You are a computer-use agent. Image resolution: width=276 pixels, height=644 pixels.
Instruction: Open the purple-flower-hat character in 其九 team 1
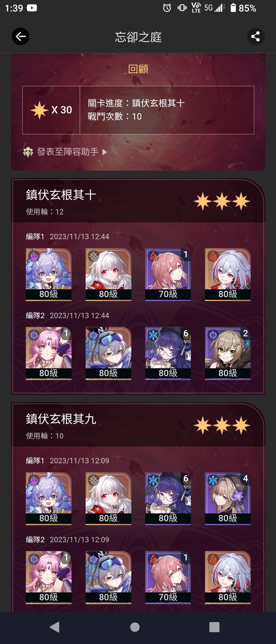coord(228,499)
